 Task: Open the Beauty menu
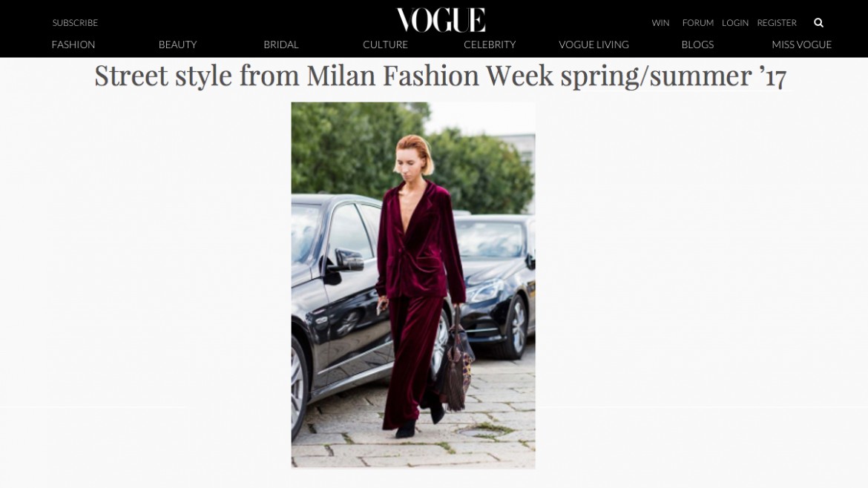pos(178,44)
